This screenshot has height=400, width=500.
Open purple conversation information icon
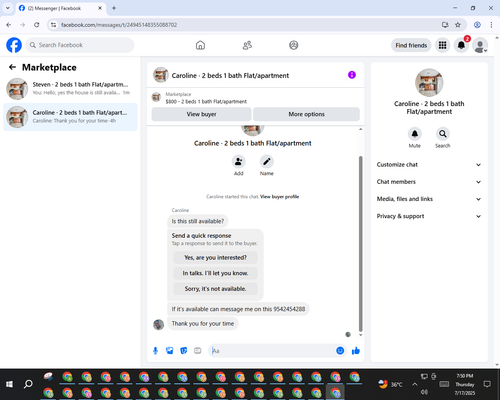[x=352, y=75]
